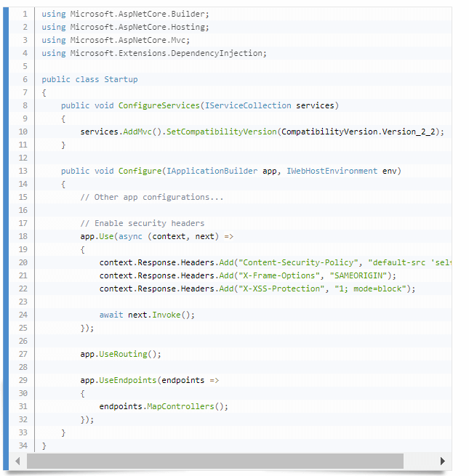This screenshot has height=476, width=469.
Task: Click the await keyword on line 24
Action: point(111,315)
